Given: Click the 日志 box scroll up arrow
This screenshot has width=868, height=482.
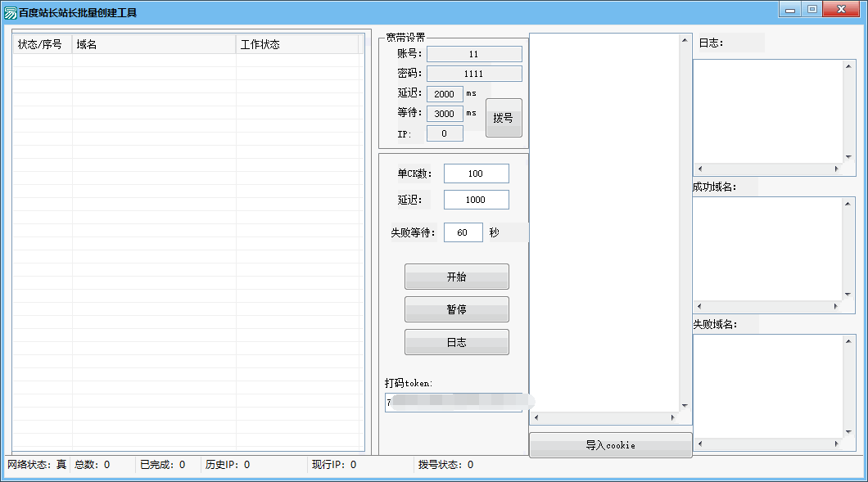Looking at the screenshot, I should click(x=848, y=66).
